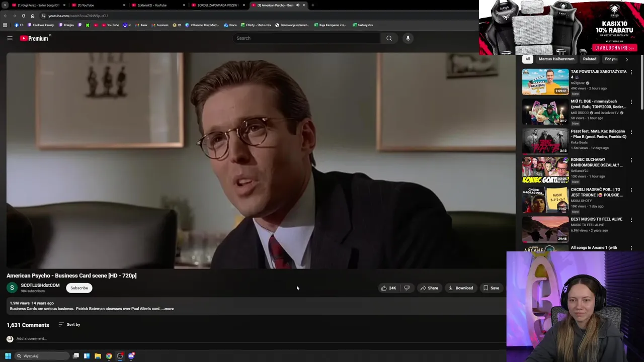The image size is (644, 362).
Task: Click the search magnifier button
Action: 389,38
